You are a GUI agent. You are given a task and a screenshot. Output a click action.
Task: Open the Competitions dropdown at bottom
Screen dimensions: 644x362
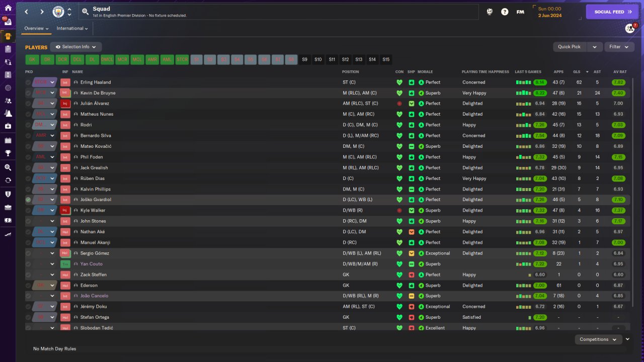tap(598, 339)
